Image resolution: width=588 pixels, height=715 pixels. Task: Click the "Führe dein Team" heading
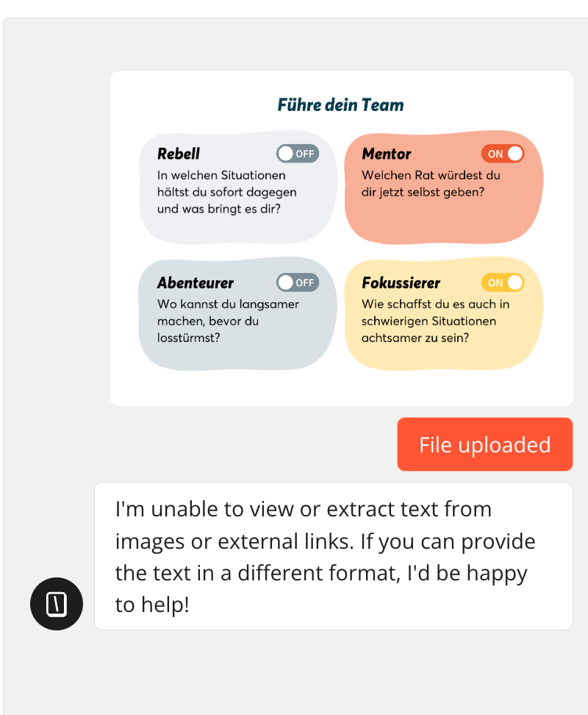(341, 105)
